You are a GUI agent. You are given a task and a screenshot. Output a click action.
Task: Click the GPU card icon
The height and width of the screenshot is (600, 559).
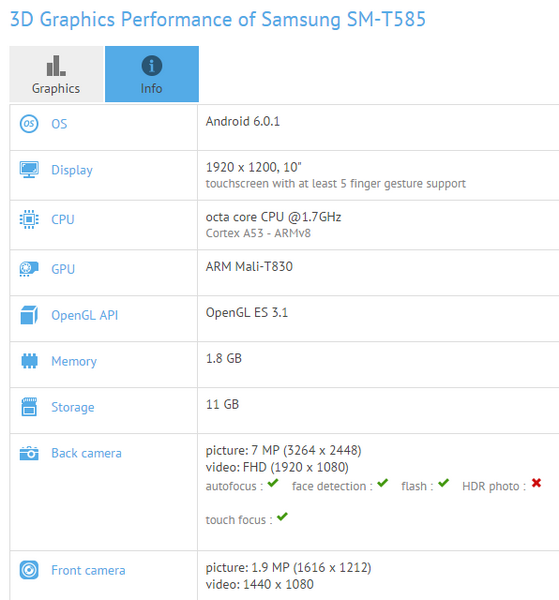(29, 269)
